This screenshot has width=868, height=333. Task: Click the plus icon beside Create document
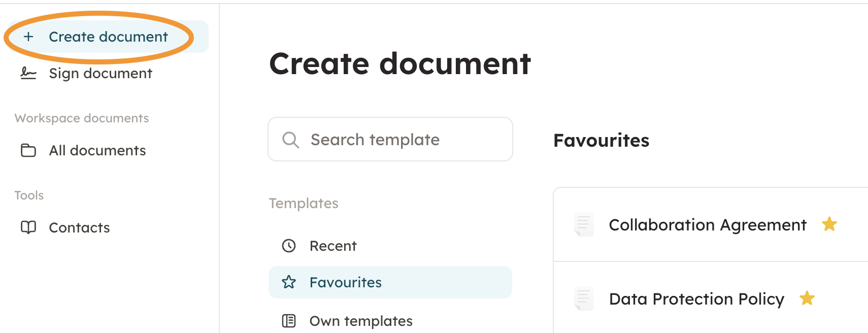(x=28, y=37)
